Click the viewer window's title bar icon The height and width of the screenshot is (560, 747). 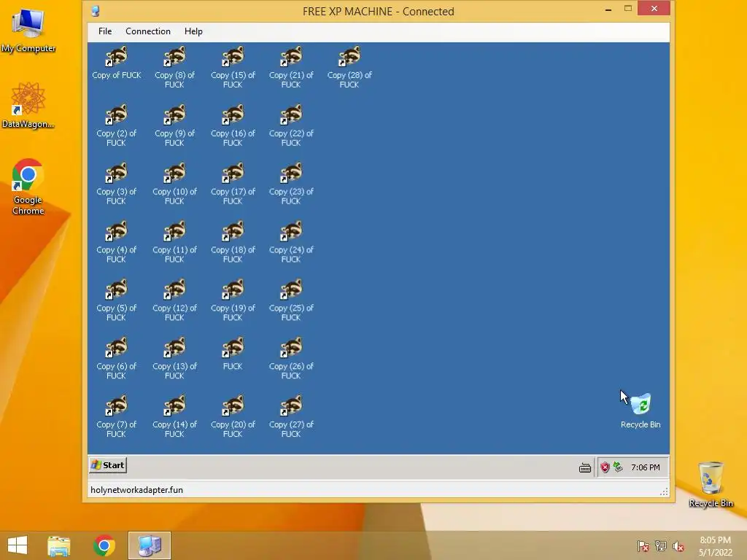click(x=96, y=11)
